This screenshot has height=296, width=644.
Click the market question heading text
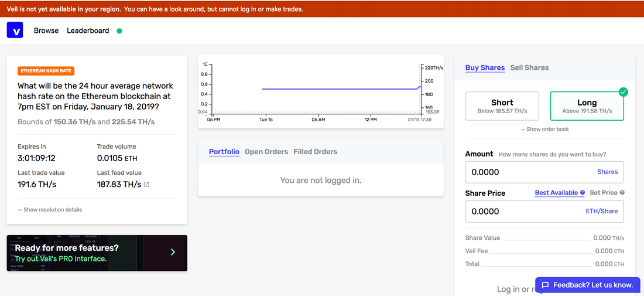point(95,96)
